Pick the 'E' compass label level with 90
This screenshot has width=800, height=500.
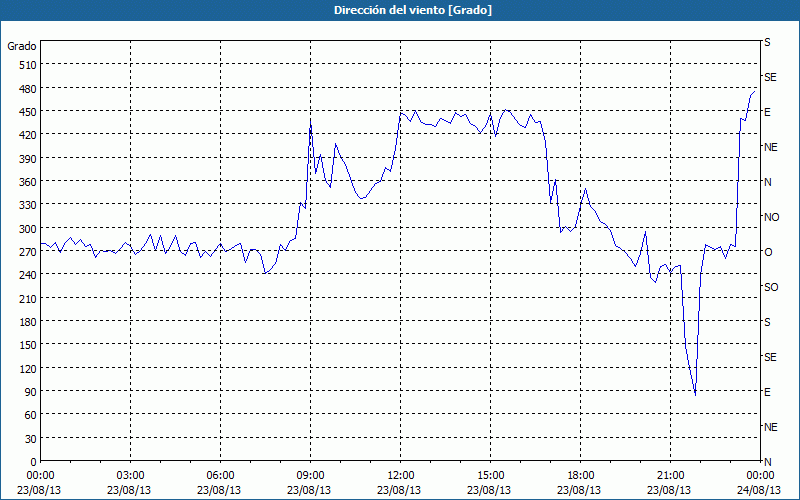pyautogui.click(x=767, y=392)
